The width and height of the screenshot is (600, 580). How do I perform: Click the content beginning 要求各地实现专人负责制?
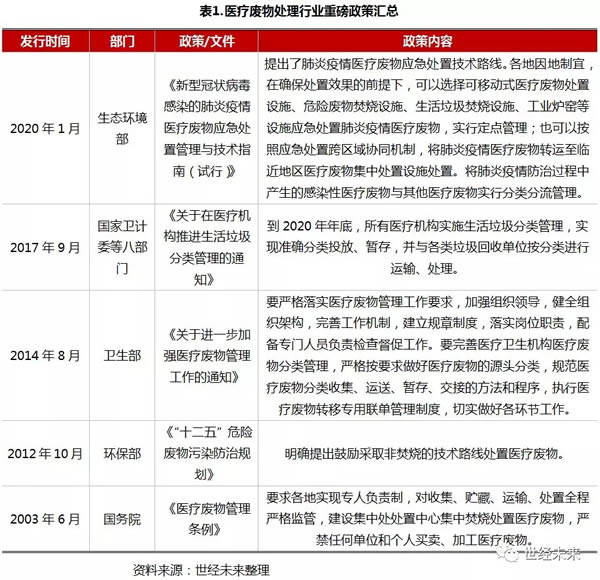(x=428, y=519)
